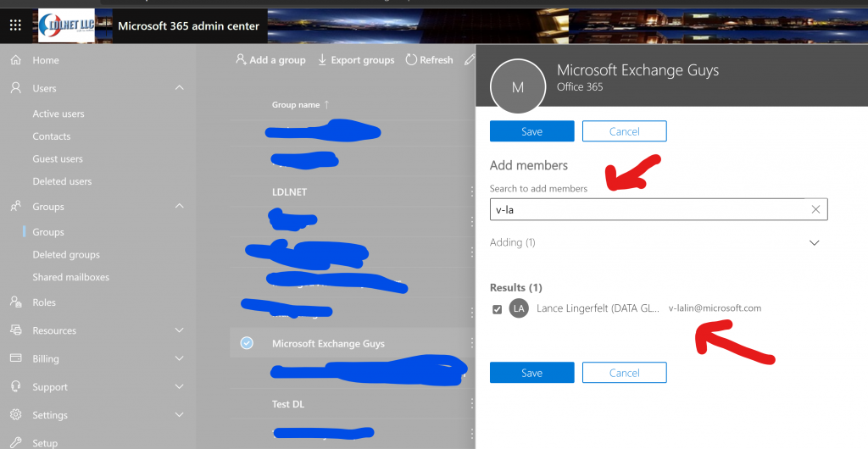Collapse the Users section chevron
The image size is (868, 449).
click(180, 88)
